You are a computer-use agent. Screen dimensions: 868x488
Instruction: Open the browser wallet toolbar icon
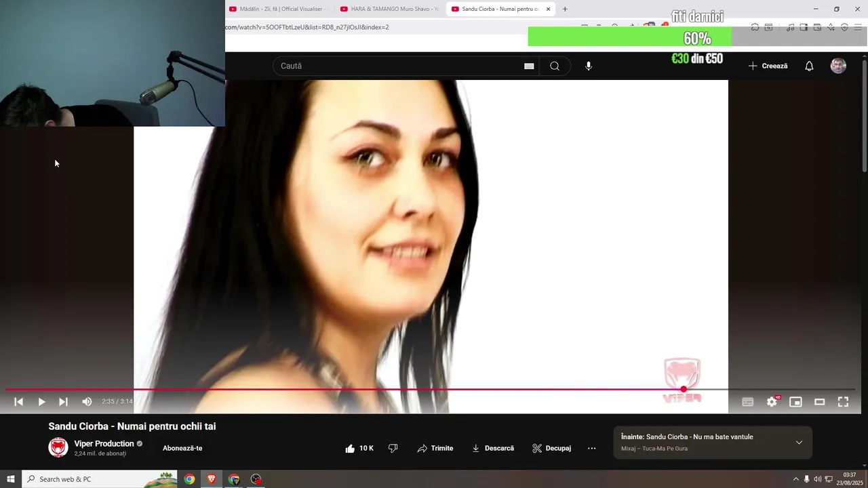817,27
